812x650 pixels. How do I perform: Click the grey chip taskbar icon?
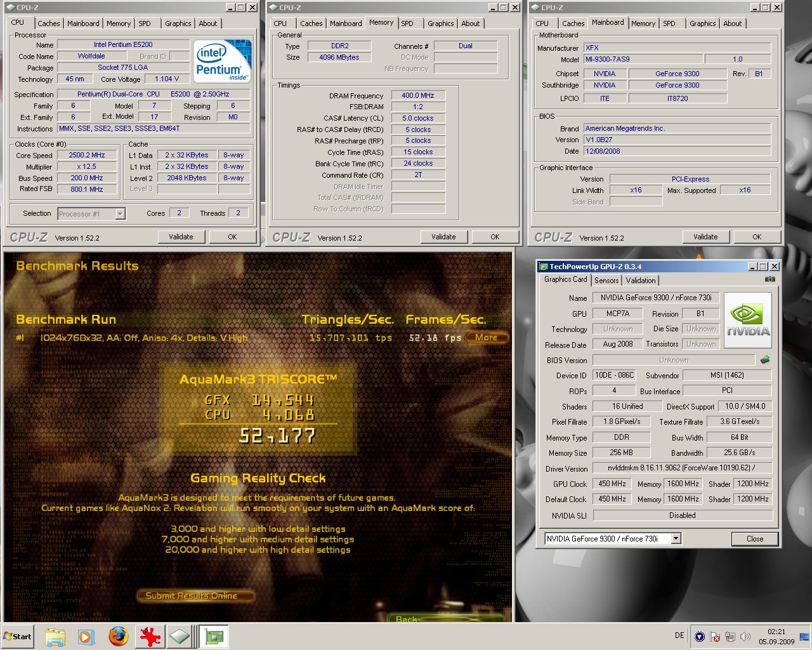(x=180, y=636)
